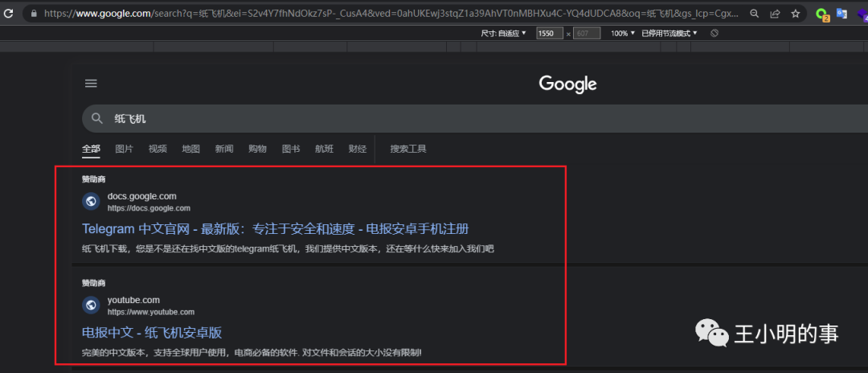Click the youtube.com site name
The image size is (868, 373).
133,300
